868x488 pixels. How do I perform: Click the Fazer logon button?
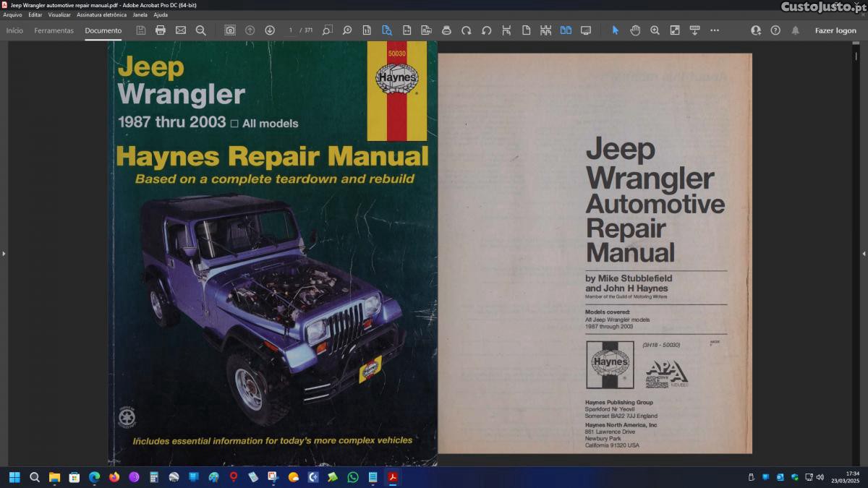pos(835,30)
